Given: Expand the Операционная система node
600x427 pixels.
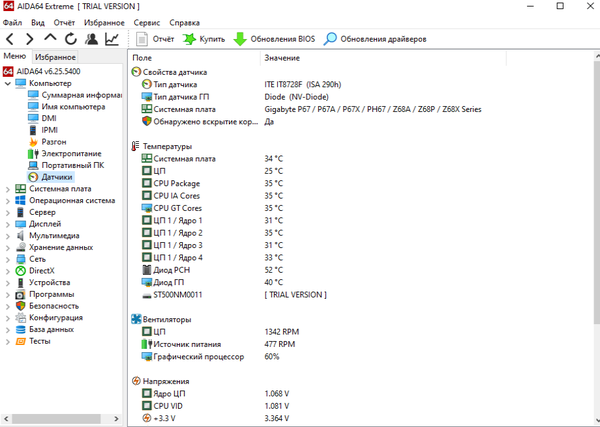Looking at the screenshot, I should tap(8, 200).
